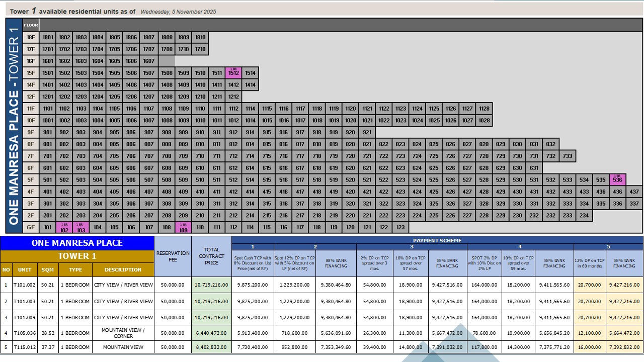
Task: Click down payment value 952,800.00
Action: (x=295, y=347)
